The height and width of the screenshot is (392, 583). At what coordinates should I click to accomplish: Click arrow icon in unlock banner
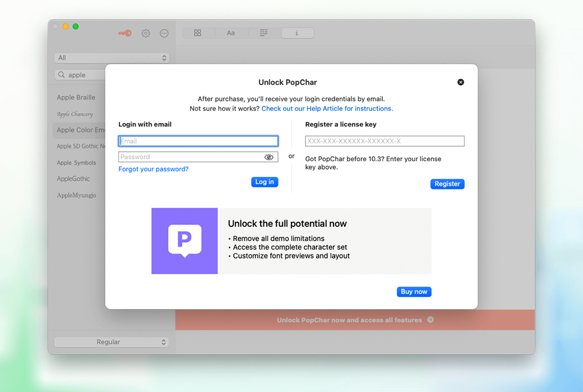(431, 320)
